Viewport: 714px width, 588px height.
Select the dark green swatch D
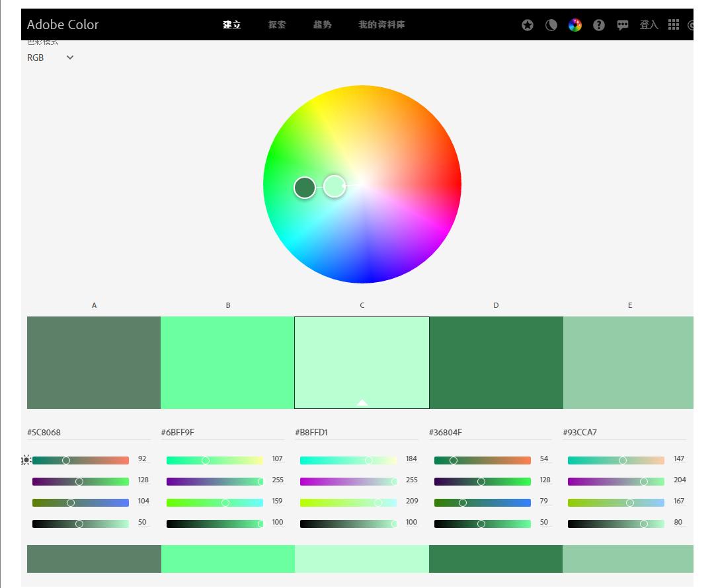(496, 362)
